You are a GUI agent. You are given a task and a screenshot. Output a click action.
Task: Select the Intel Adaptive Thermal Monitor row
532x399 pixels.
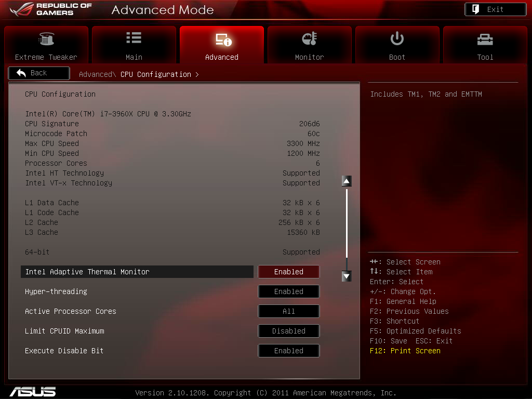click(137, 272)
